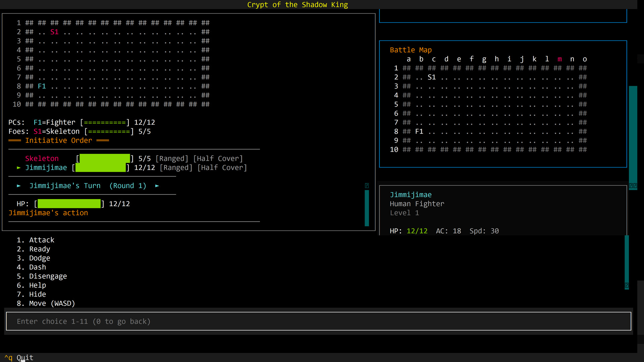Click ^q Quit in the status bar
The height and width of the screenshot is (362, 644).
click(x=18, y=357)
